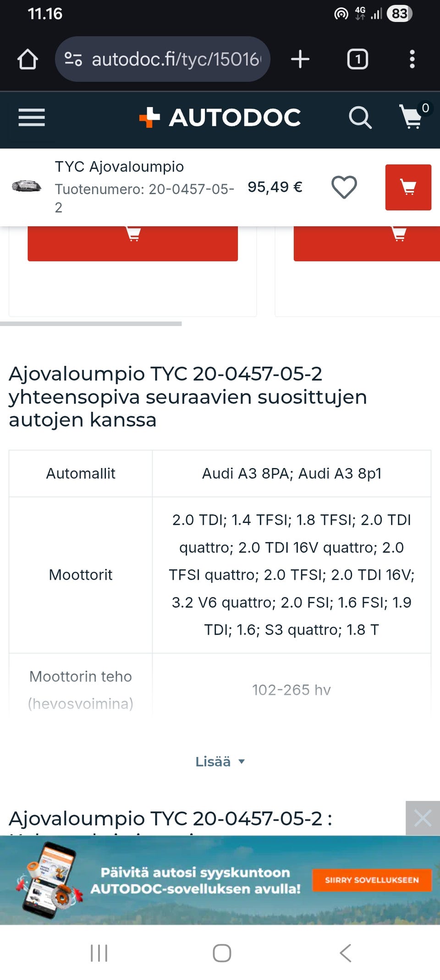Open the site search

click(x=360, y=118)
